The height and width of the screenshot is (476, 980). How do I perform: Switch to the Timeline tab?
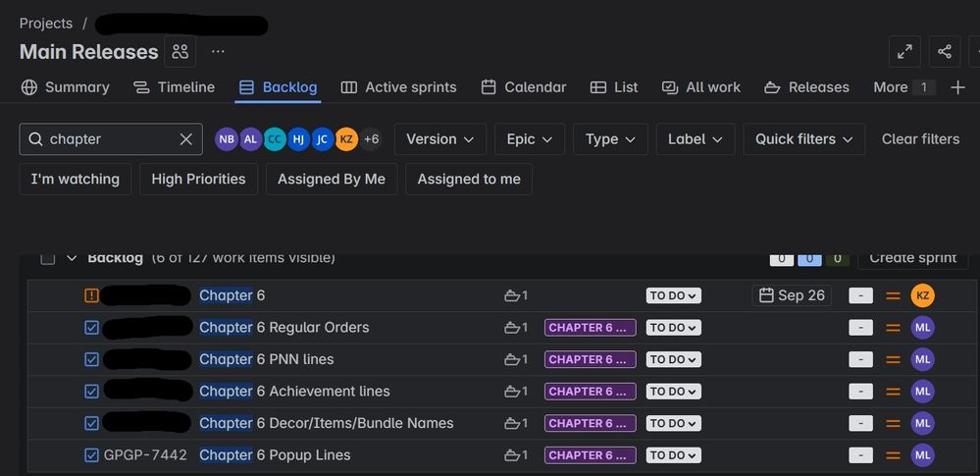point(175,87)
